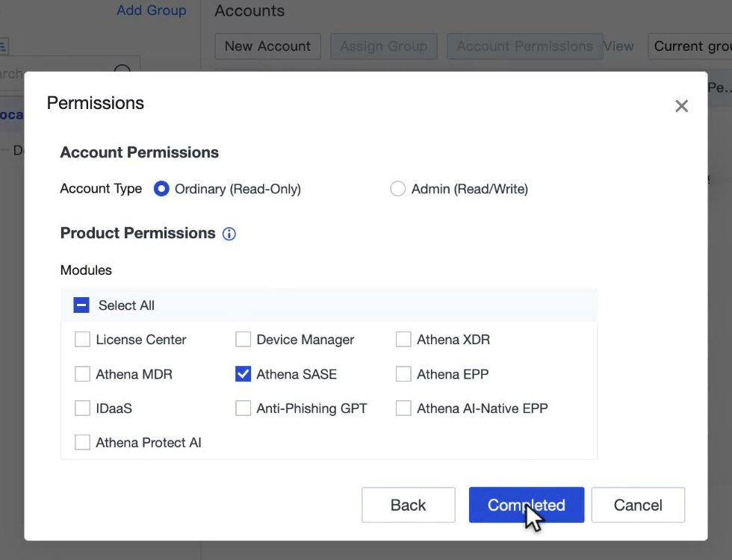
Task: Check the Athena Protect AI module
Action: point(82,442)
